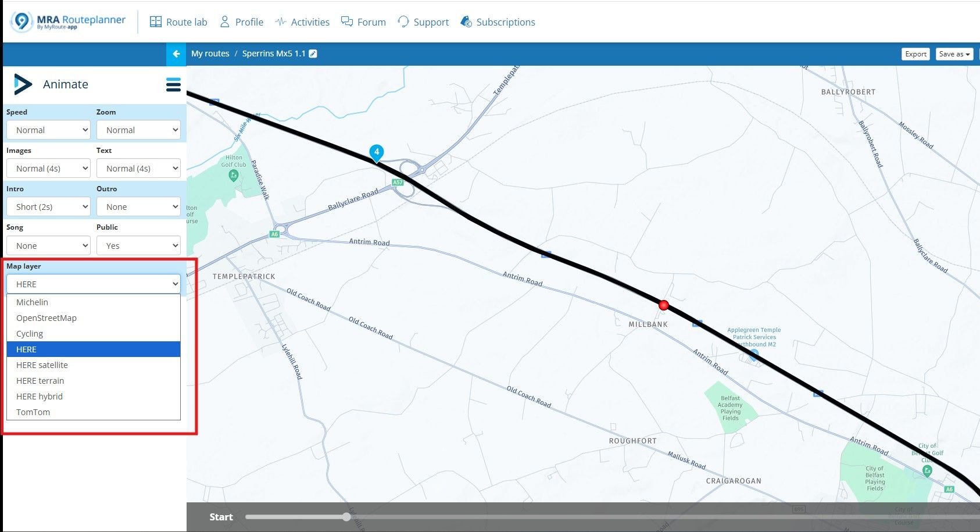This screenshot has width=980, height=532.
Task: Open Subscriptions in the top navigation
Action: pos(498,22)
